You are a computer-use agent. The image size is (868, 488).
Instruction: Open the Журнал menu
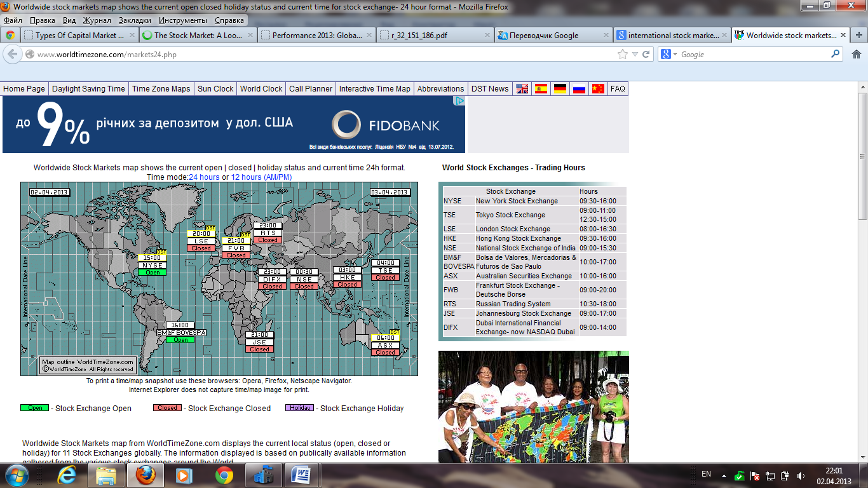[x=97, y=20]
